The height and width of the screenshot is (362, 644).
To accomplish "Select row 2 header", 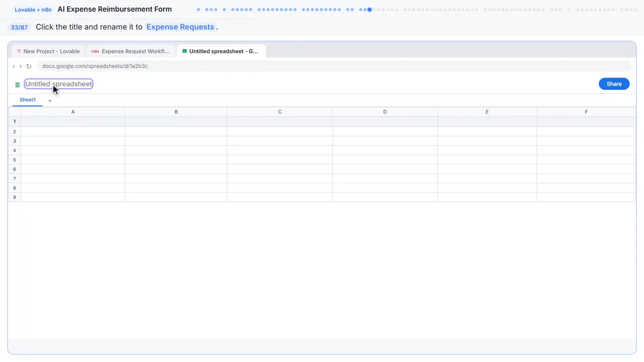I will click(15, 131).
